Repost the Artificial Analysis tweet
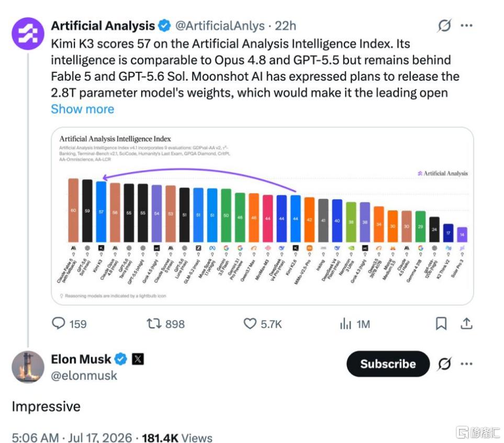The image size is (504, 443). pos(154,323)
